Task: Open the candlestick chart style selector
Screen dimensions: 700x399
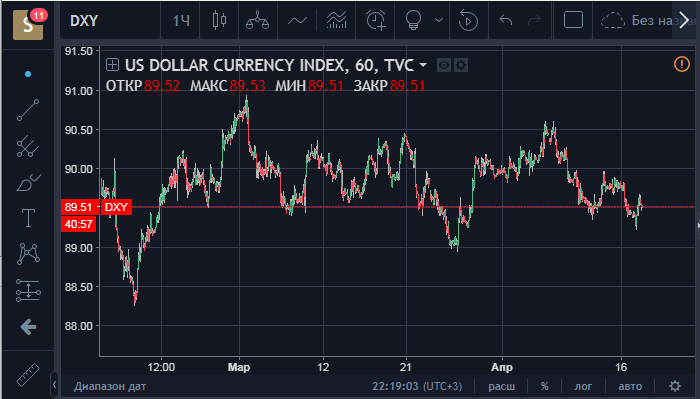Action: 219,21
